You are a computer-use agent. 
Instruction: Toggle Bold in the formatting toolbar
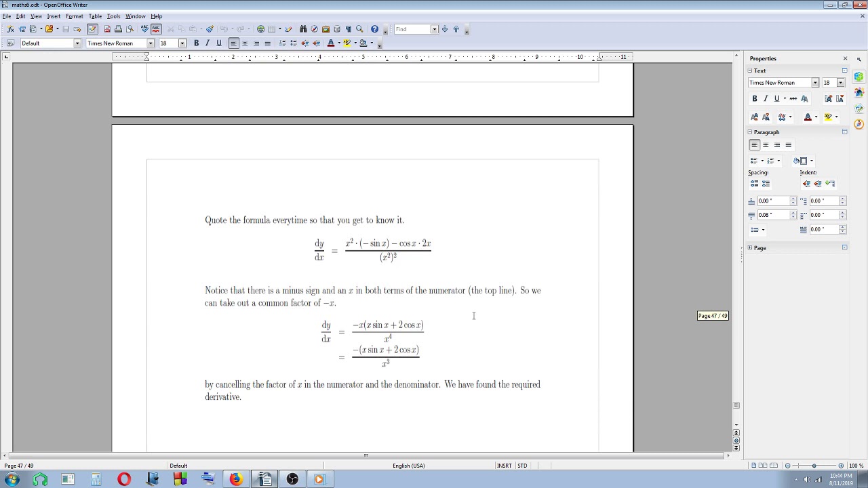coord(197,43)
